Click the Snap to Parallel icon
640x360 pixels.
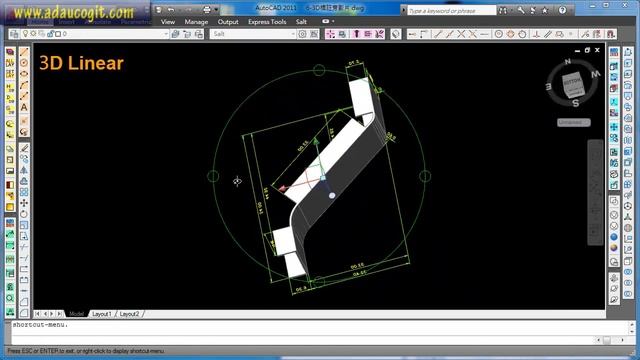[x=548, y=34]
